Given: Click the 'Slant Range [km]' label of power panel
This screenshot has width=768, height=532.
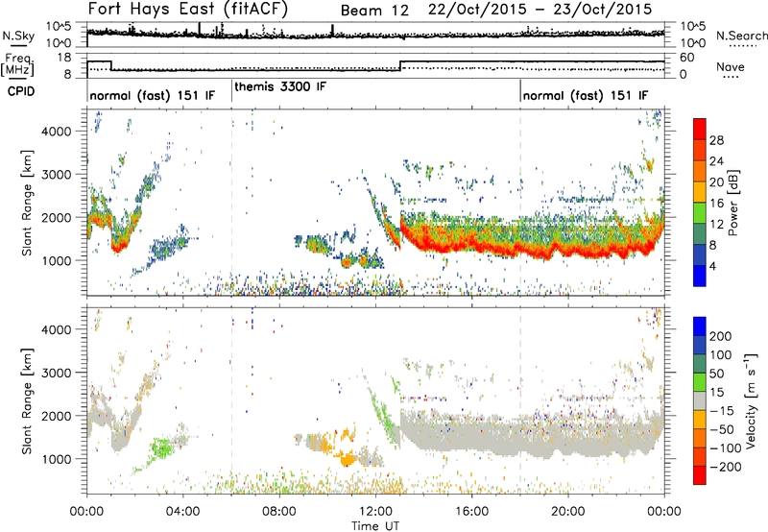Looking at the screenshot, I should pyautogui.click(x=27, y=203).
